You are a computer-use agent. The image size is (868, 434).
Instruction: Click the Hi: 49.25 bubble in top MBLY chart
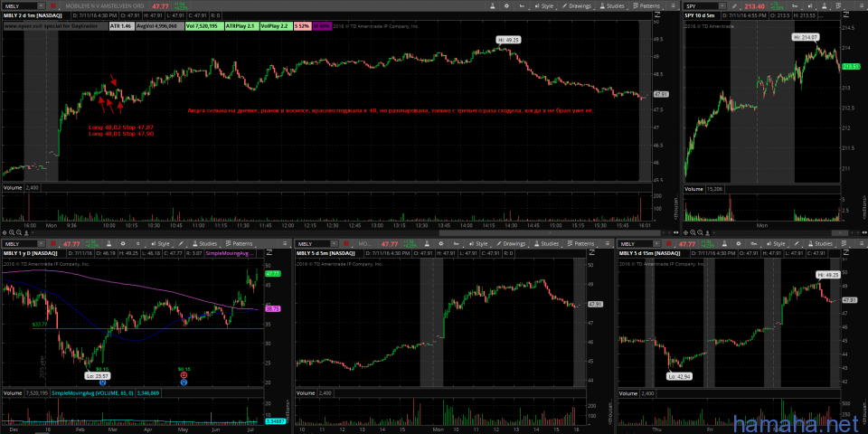click(508, 39)
